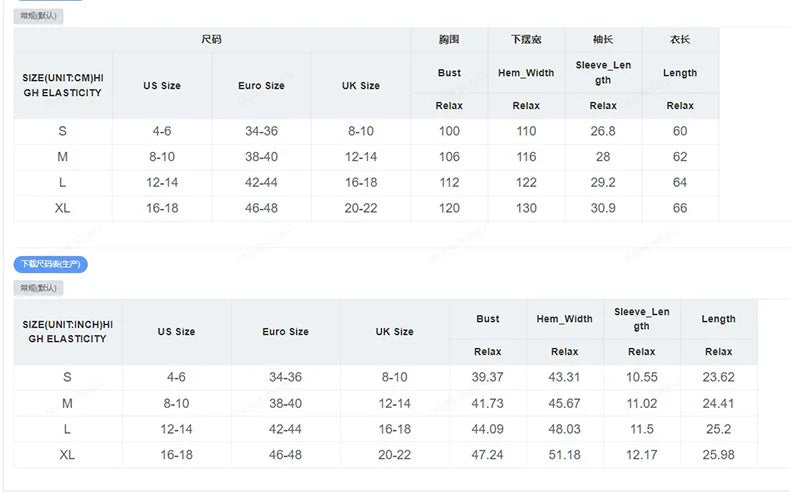Click the US Size 12-14 cell in CM table
790x492 pixels.
(162, 182)
